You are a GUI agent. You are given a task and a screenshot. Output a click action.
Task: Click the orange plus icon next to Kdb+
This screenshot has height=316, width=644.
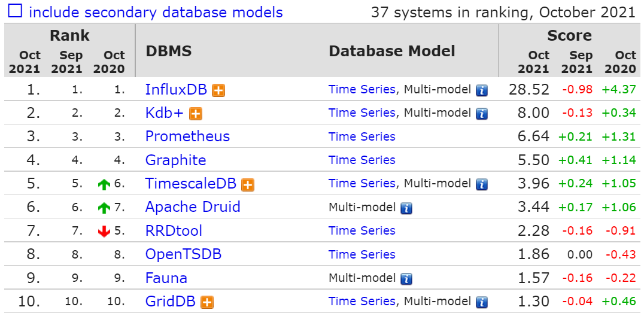196,114
